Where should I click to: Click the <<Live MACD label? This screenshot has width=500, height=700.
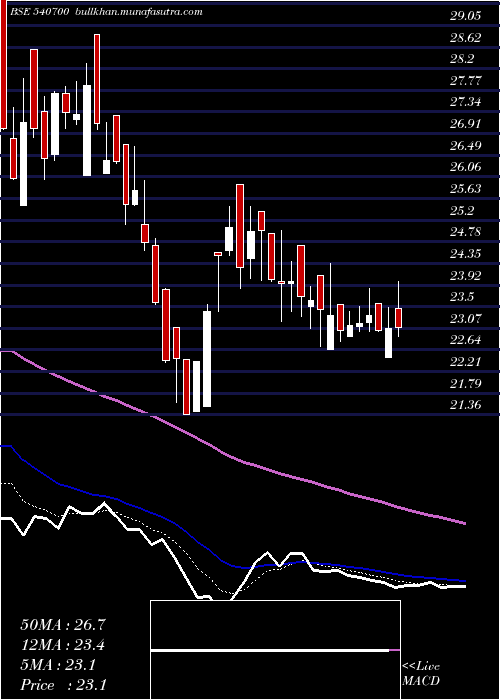point(421,674)
